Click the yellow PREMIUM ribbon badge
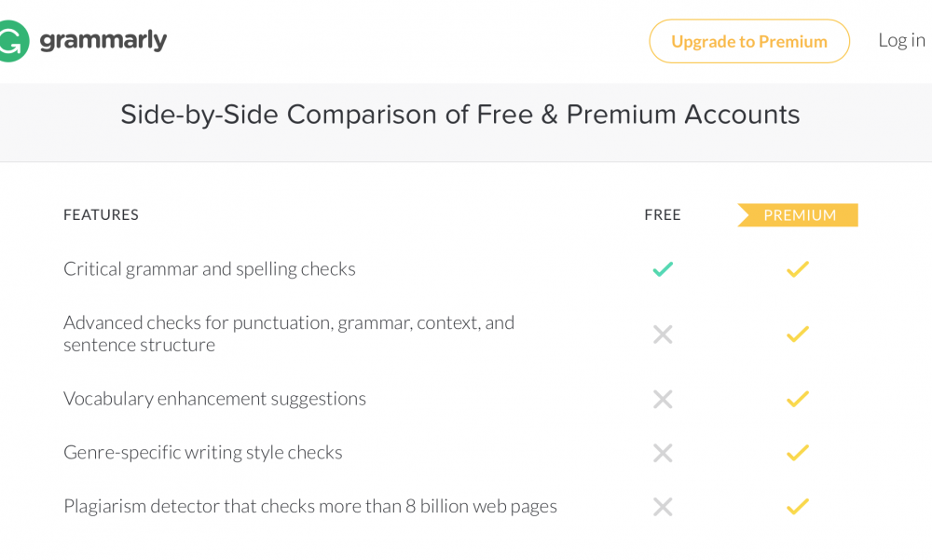Image resolution: width=932 pixels, height=560 pixels. (x=798, y=214)
